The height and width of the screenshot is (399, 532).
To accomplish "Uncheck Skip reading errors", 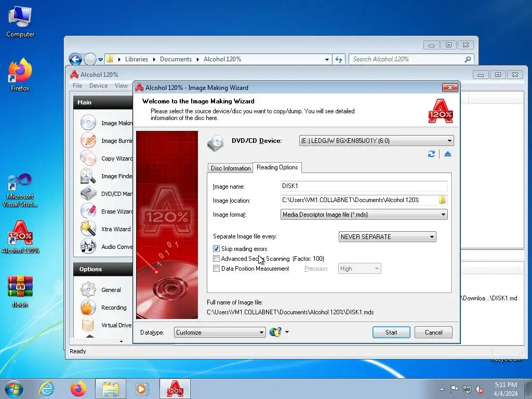I will (216, 249).
